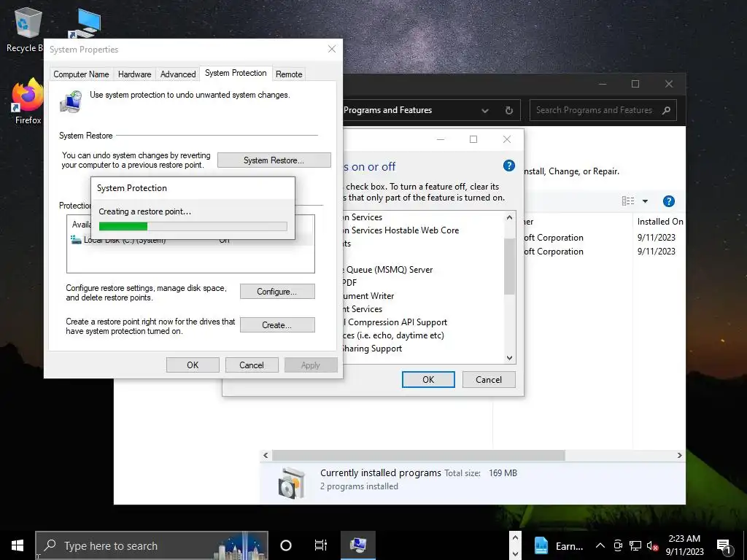
Task: Click the restore point progress bar
Action: pyautogui.click(x=193, y=226)
